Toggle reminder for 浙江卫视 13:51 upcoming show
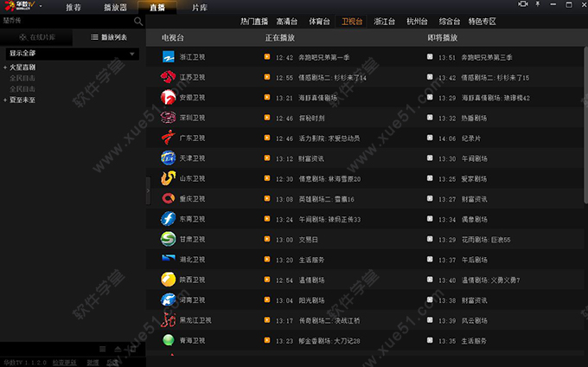 point(430,57)
